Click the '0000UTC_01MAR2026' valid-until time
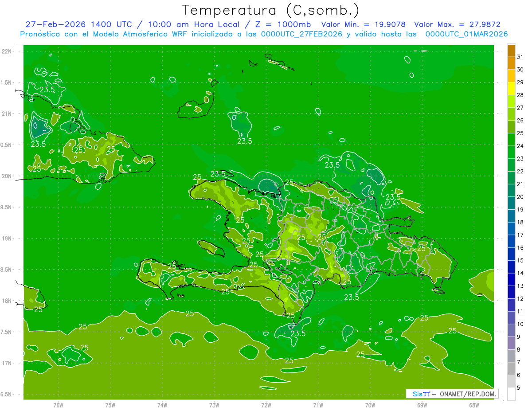 [x=467, y=34]
